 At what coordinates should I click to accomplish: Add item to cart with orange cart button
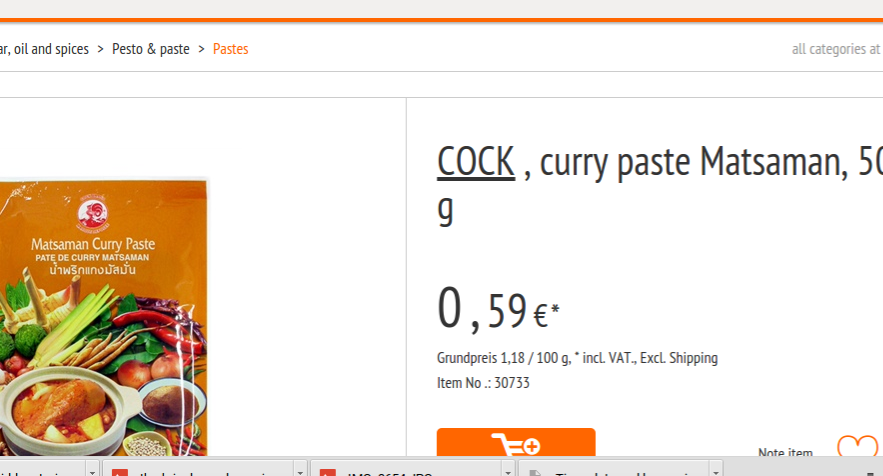click(x=516, y=442)
